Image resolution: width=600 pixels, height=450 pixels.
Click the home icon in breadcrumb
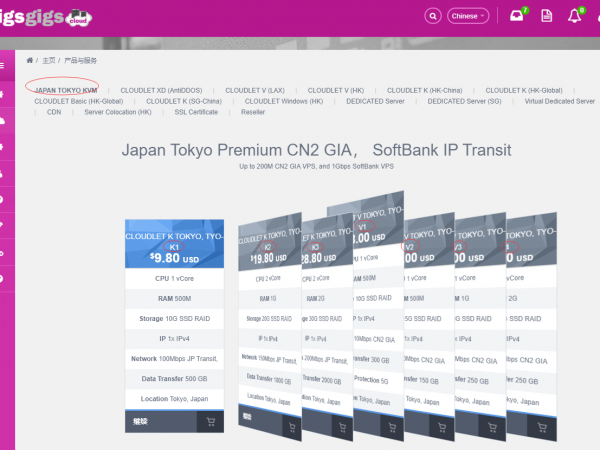click(30, 61)
